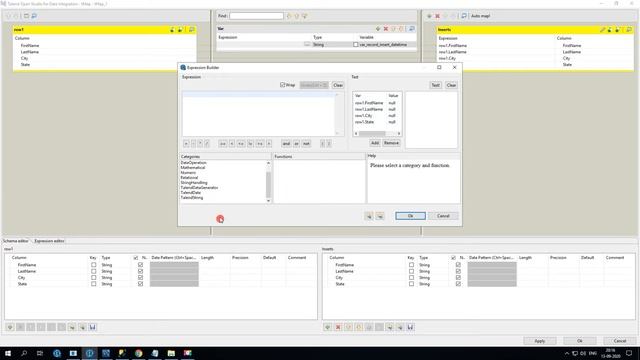
Task: Check Key box for City in Inserts schema
Action: (x=411, y=278)
